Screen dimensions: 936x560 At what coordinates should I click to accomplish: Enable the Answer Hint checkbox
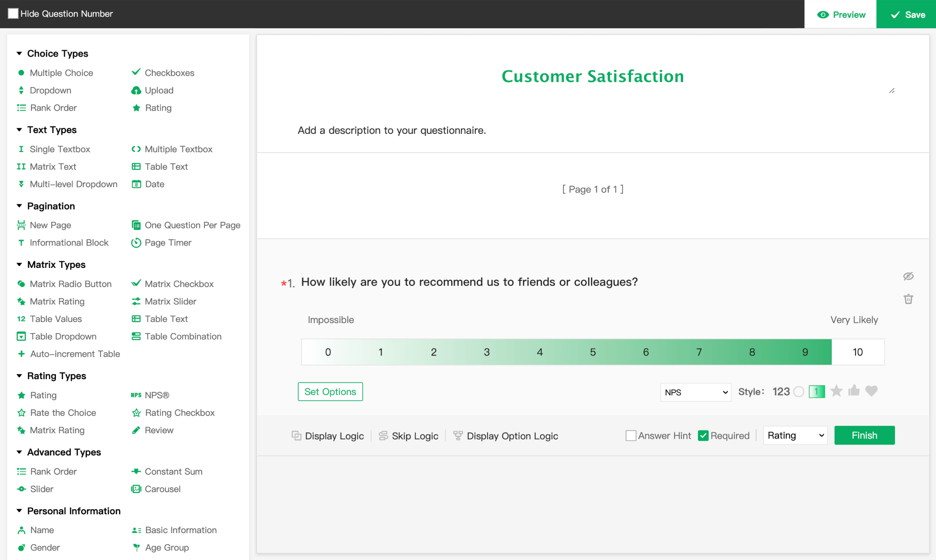(631, 436)
